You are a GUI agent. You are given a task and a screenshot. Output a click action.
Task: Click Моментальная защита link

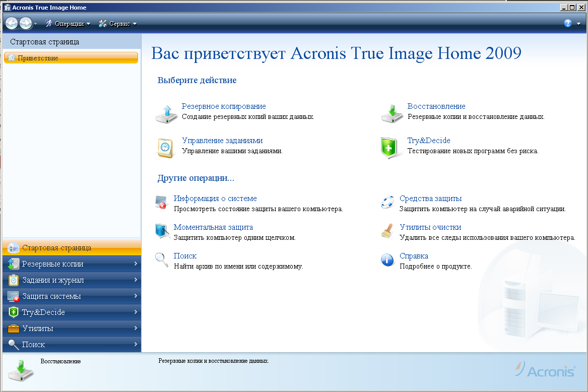click(x=213, y=227)
